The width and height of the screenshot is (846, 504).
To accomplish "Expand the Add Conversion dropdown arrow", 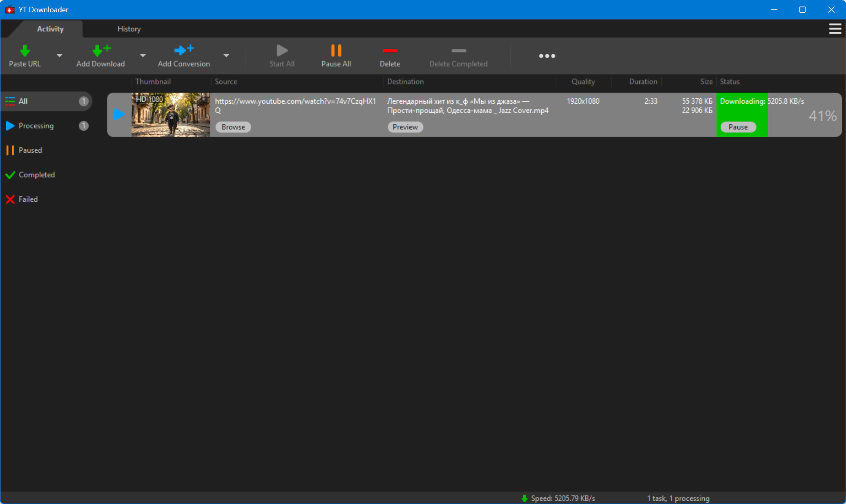I will pyautogui.click(x=226, y=56).
